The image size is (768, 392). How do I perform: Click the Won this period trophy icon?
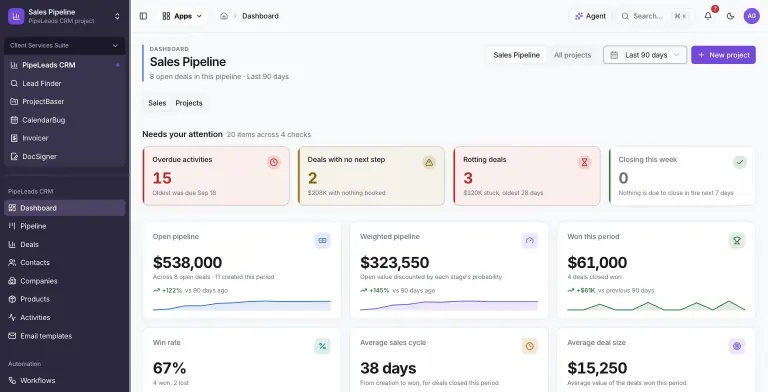click(x=737, y=241)
